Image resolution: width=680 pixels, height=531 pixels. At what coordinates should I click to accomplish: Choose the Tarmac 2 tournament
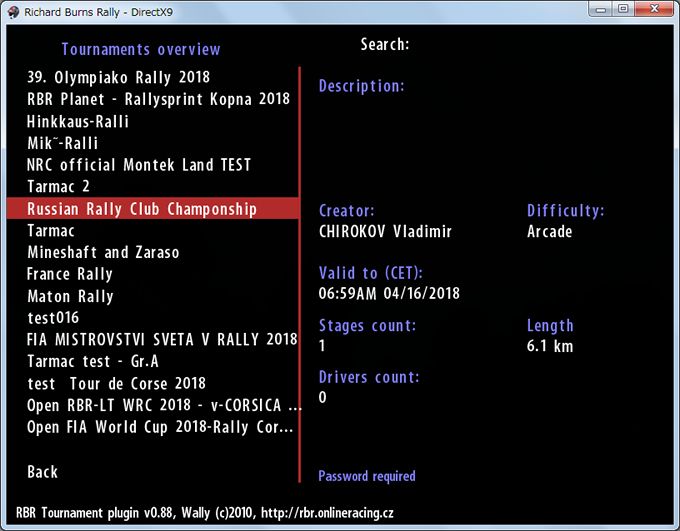click(x=58, y=187)
